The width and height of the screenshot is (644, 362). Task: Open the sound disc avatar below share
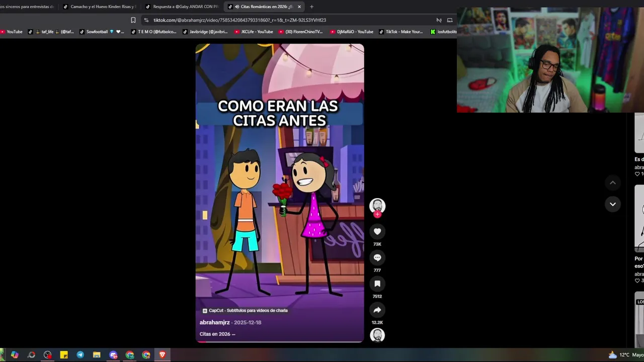377,335
